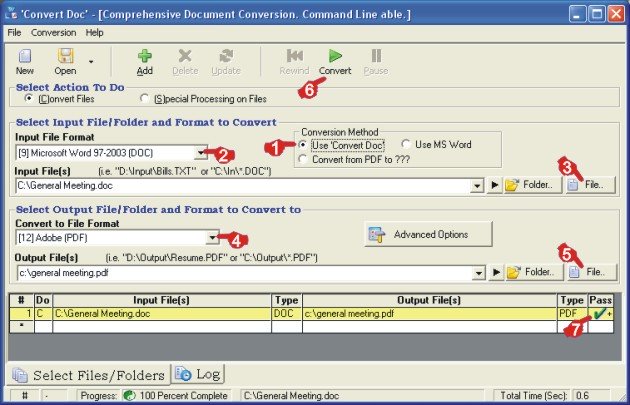Screen dimensions: 630x405
Task: Click the Open toolbar icon
Action: (65, 56)
